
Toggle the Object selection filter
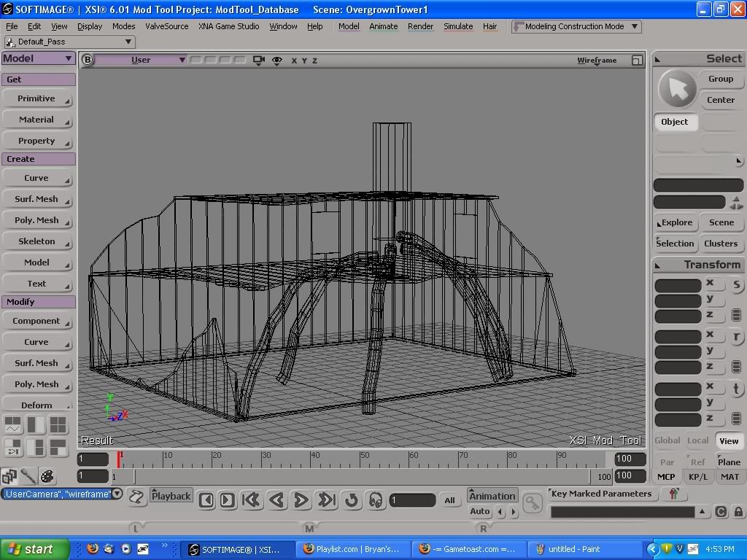pyautogui.click(x=675, y=122)
